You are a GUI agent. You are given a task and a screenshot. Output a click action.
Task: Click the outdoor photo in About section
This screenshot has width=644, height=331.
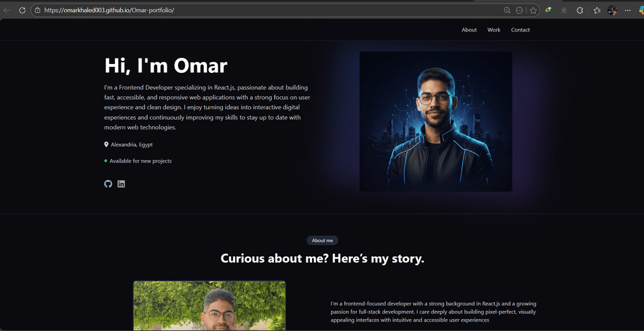pos(209,306)
